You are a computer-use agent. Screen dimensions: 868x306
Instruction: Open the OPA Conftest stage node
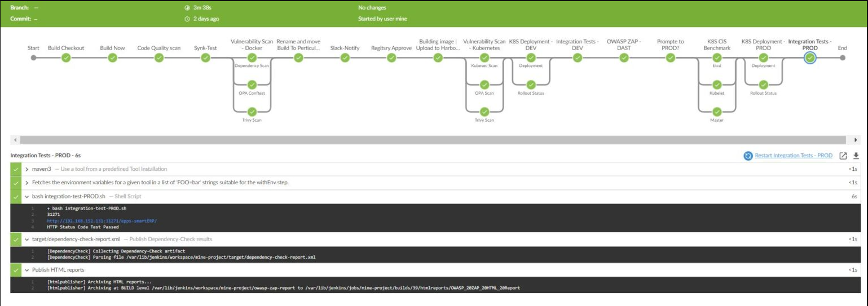pos(252,85)
